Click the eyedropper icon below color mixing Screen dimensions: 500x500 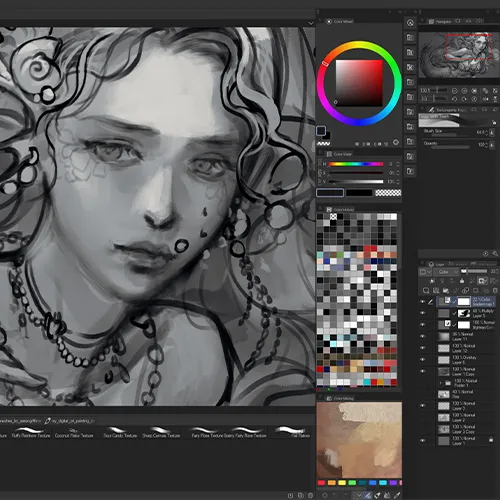pyautogui.click(x=397, y=495)
